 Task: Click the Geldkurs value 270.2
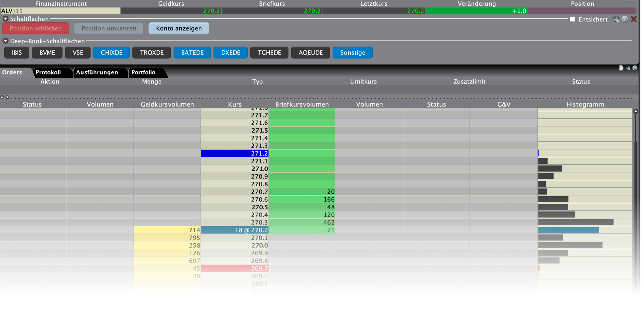tap(211, 11)
